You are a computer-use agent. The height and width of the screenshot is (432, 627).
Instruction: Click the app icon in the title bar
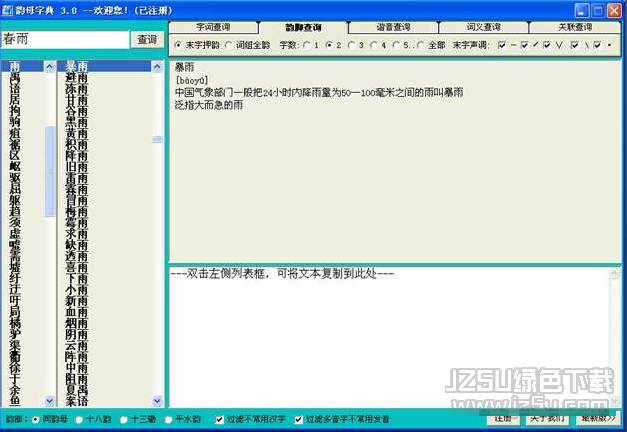(x=7, y=10)
